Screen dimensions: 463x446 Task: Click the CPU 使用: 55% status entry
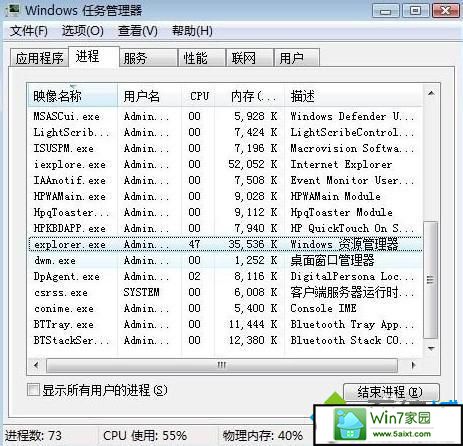coord(145,435)
